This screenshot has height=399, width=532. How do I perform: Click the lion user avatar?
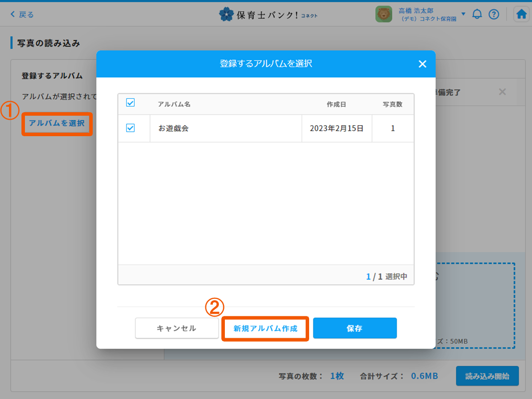click(383, 14)
